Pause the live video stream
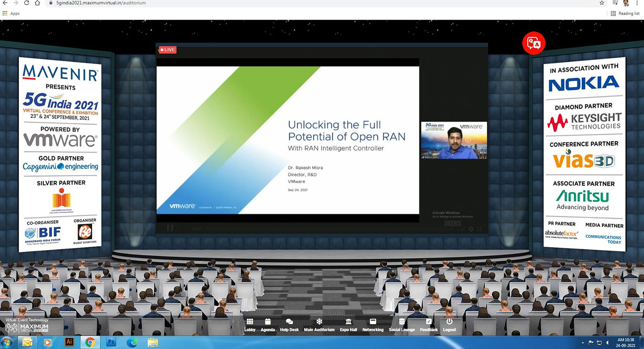This screenshot has height=349, width=644. pyautogui.click(x=170, y=228)
